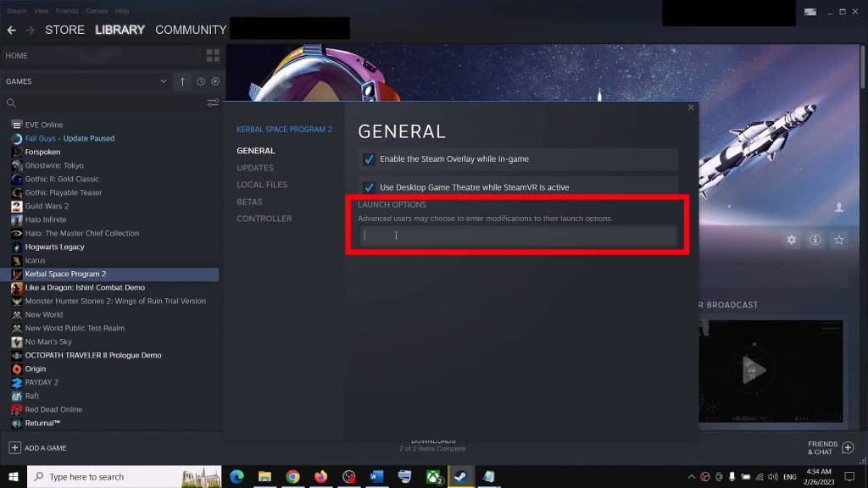Click the Launch Options text field

(517, 236)
